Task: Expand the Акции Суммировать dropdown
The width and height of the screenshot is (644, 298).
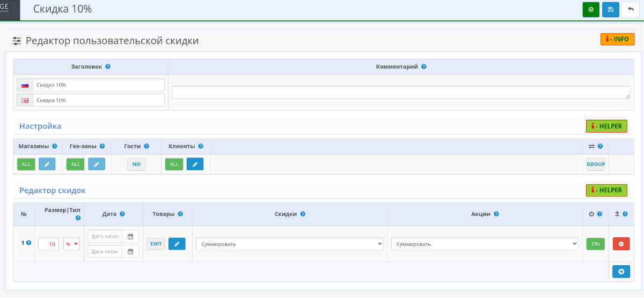Action: [x=485, y=244]
